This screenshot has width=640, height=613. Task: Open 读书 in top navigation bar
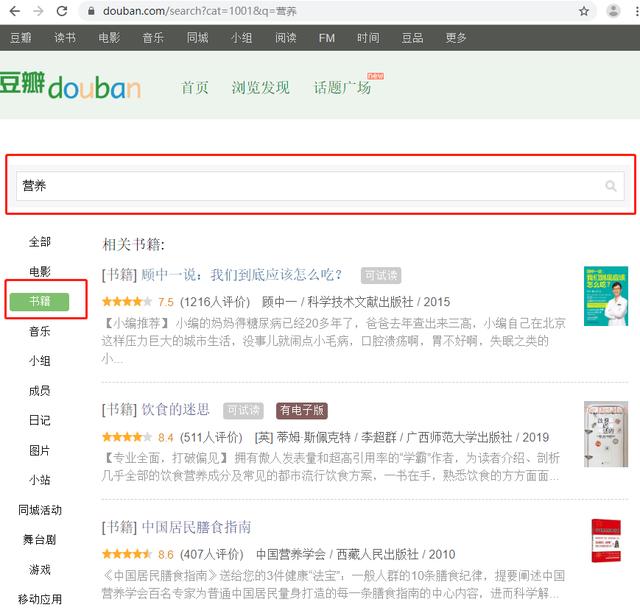point(65,38)
